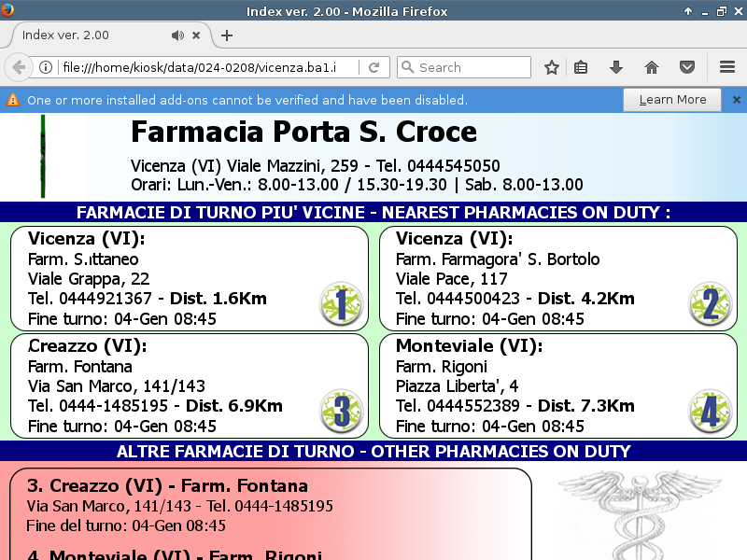Screen dimensions: 747x560
Task: Click the Pocket save icon
Action: (686, 67)
